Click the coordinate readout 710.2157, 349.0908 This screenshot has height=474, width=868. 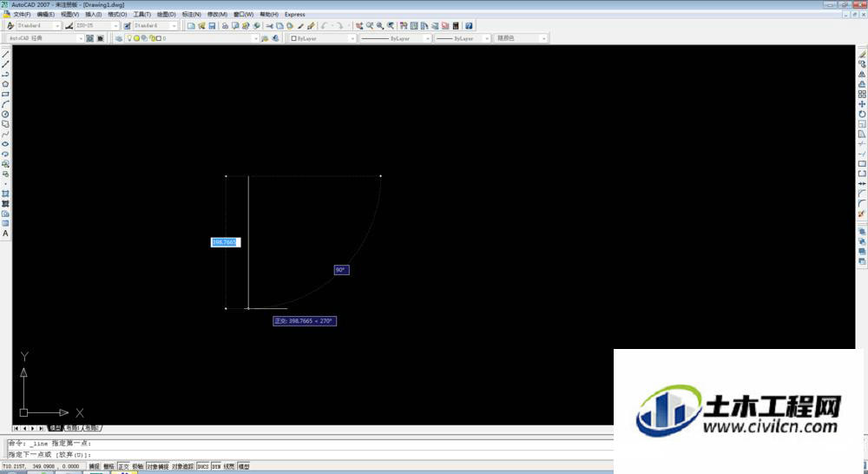[x=42, y=467]
